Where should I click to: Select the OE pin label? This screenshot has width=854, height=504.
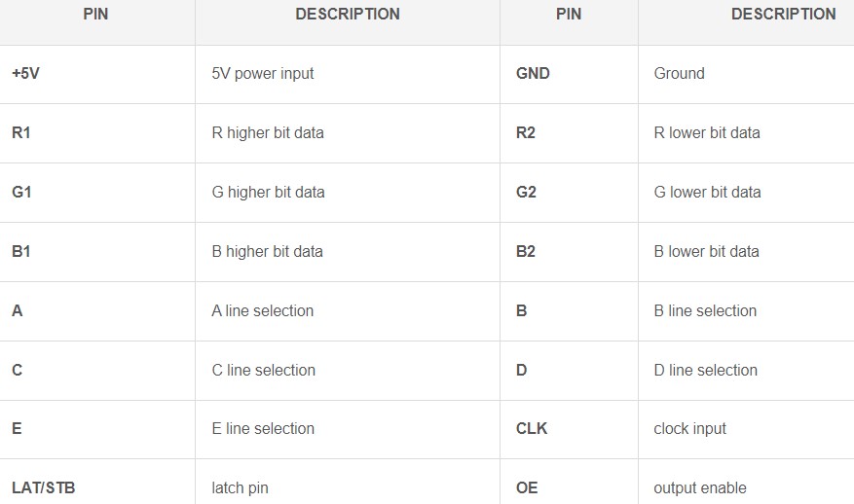527,487
